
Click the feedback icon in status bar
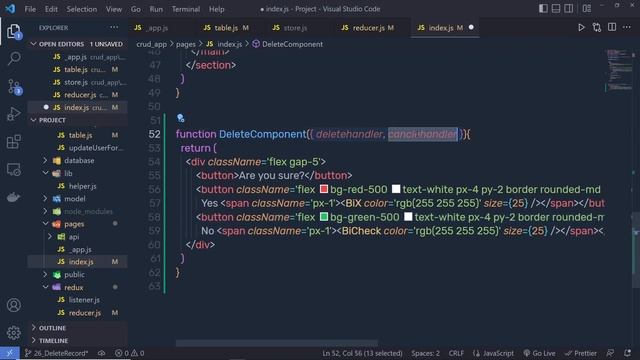pos(610,353)
